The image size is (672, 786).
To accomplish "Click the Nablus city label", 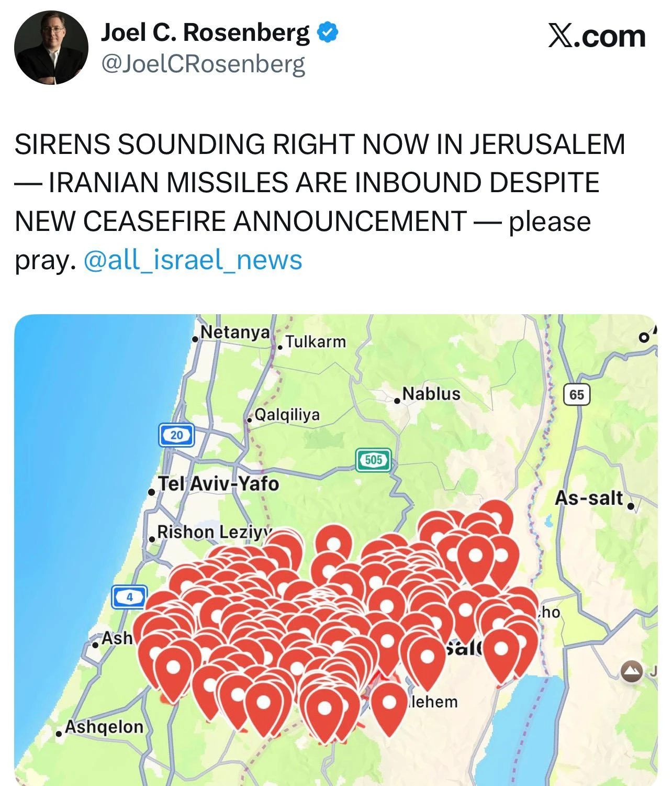I will point(431,394).
